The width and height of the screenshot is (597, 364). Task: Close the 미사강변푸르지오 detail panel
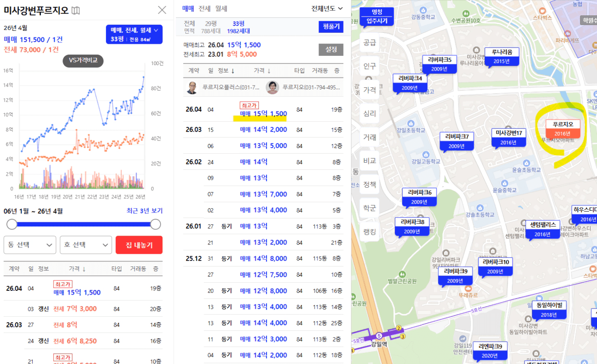pyautogui.click(x=162, y=10)
